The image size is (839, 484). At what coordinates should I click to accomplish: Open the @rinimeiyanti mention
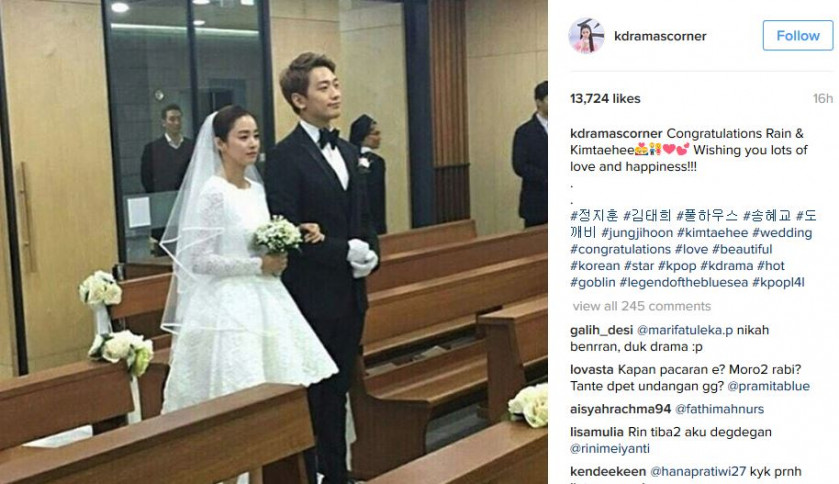click(610, 449)
